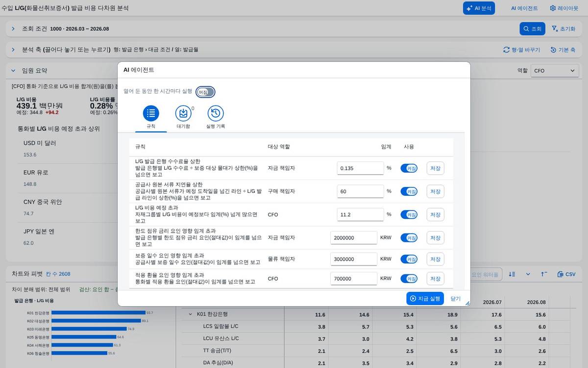This screenshot has height=368, width=588.
Task: Open the 역할 CFO dropdown
Action: [x=555, y=71]
